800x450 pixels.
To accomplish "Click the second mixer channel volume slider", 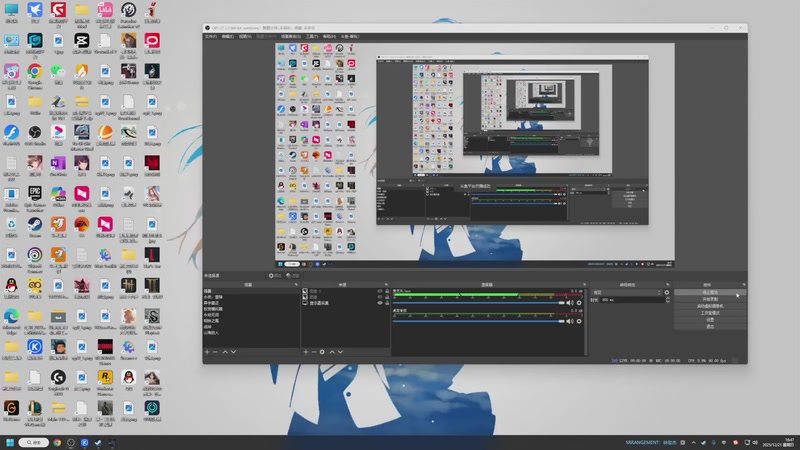I will (x=479, y=321).
